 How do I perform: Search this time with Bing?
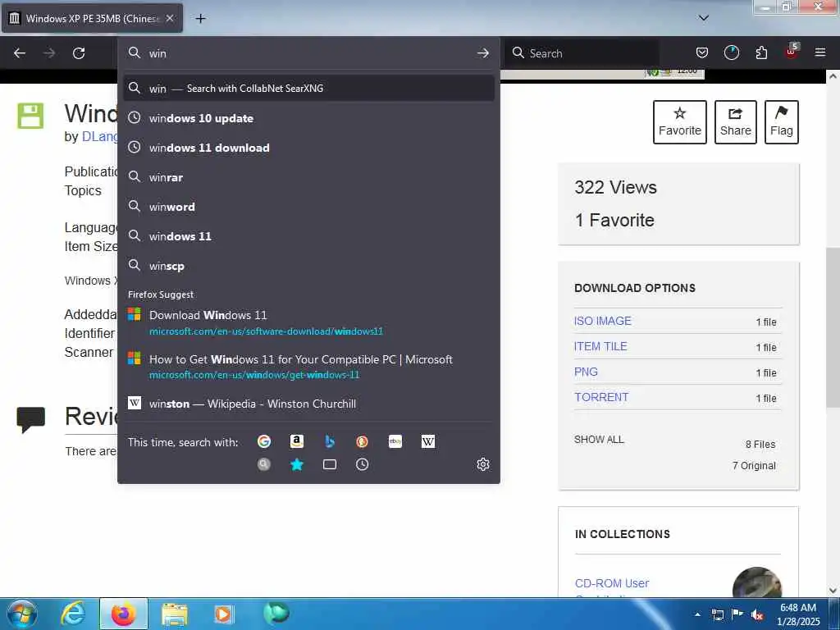click(x=330, y=441)
